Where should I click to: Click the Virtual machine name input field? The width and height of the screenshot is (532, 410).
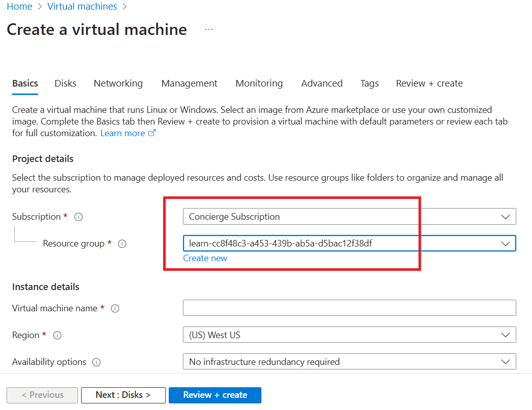350,308
